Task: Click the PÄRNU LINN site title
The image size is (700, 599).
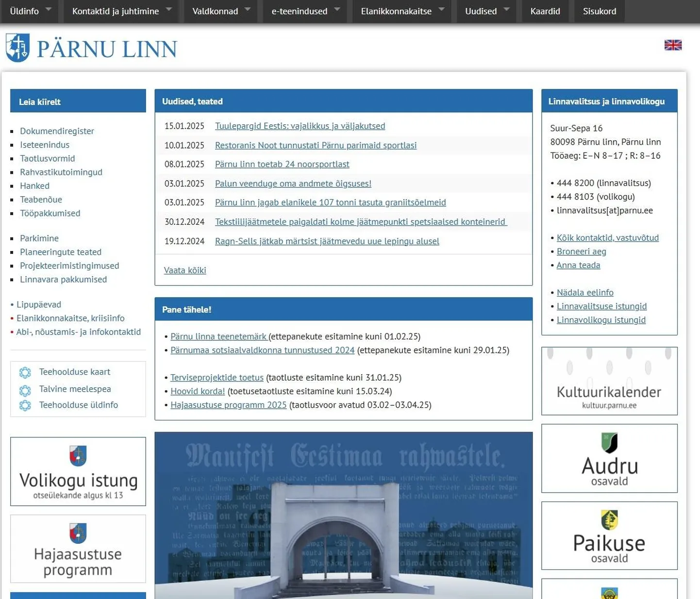Action: coord(107,49)
